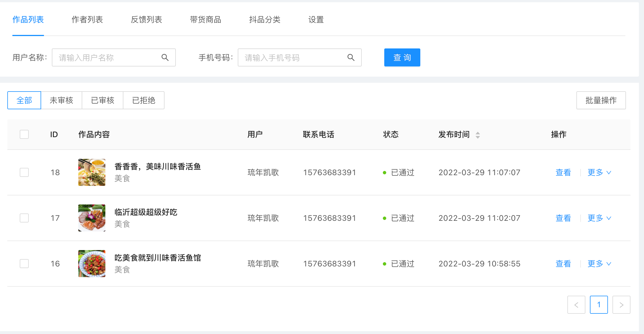This screenshot has width=644, height=334.
Task: Switch to the 作品列表 tab
Action: [x=28, y=19]
